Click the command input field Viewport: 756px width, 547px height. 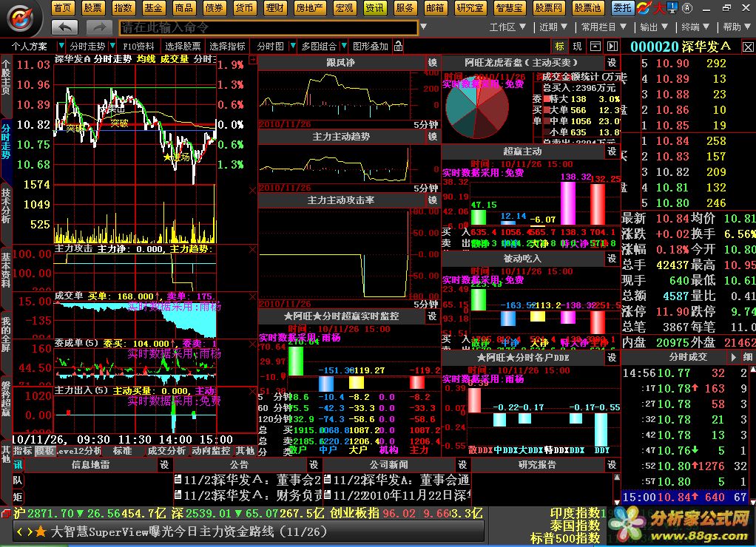(x=268, y=27)
